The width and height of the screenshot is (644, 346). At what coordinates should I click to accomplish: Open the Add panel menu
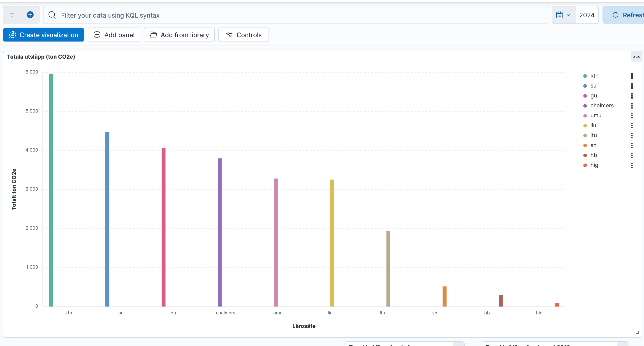(x=114, y=35)
